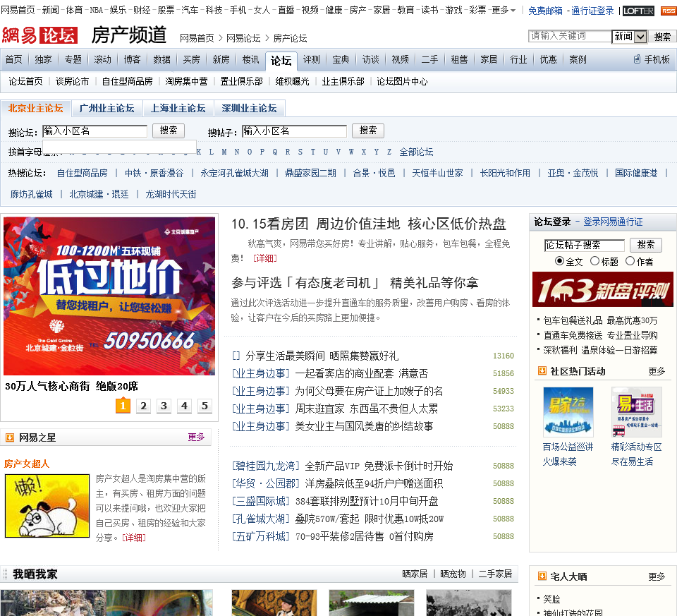
Task: Click the 社区热门活动 section arrow icon
Action: (542, 371)
